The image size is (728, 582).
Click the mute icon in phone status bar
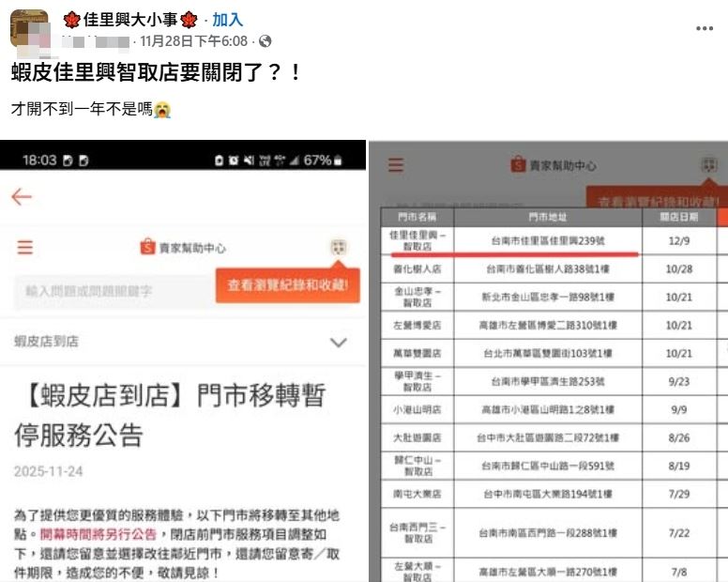pyautogui.click(x=249, y=161)
